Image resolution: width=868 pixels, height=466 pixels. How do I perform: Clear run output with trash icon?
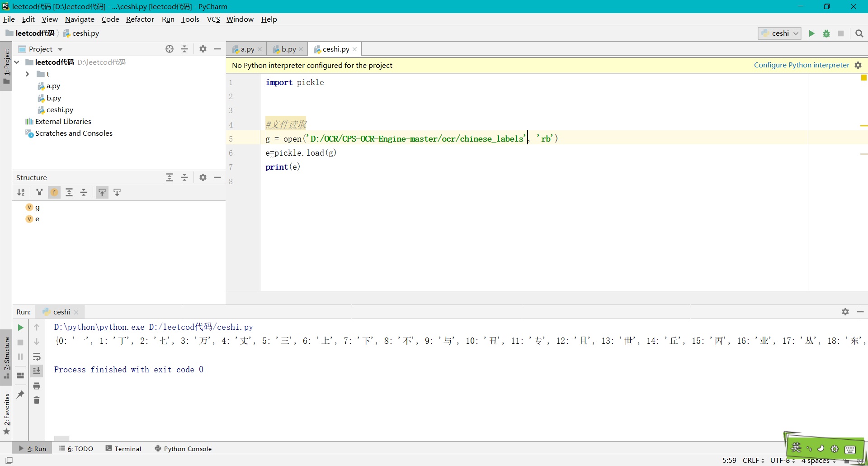(x=37, y=400)
